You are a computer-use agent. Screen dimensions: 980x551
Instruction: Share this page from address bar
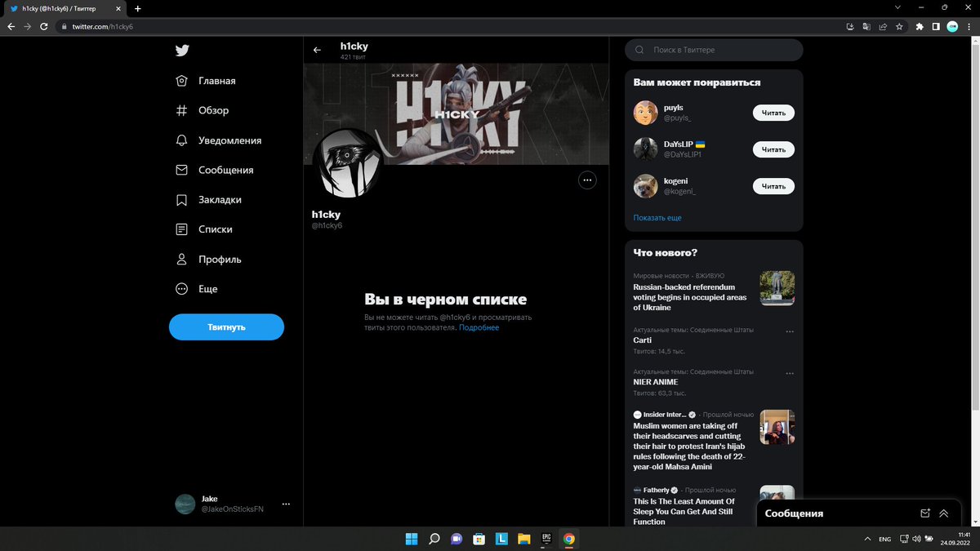tap(883, 26)
